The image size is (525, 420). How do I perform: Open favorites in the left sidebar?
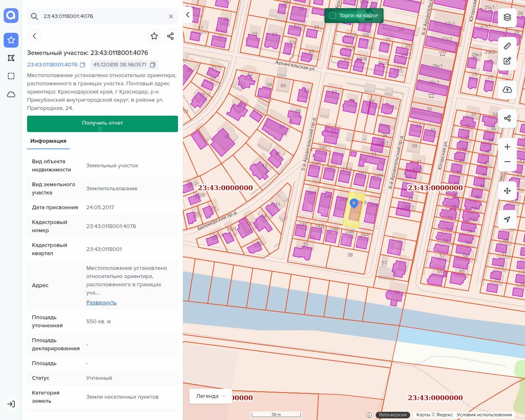coord(11,40)
